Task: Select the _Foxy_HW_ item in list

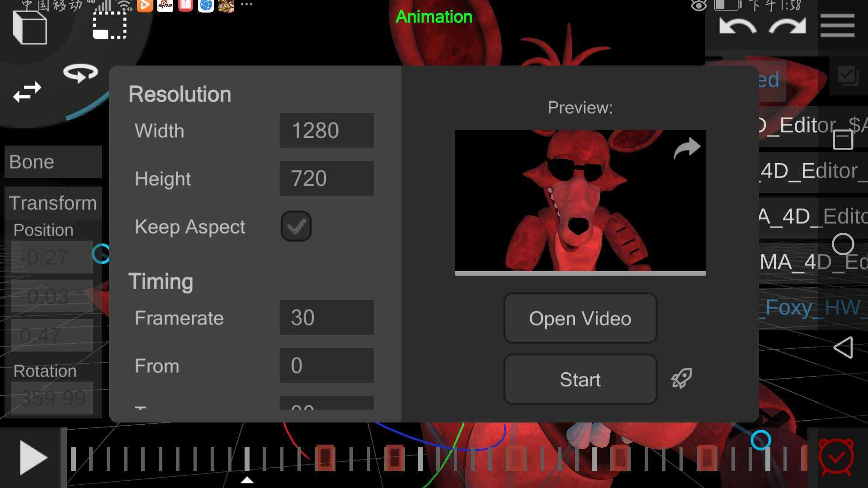Action: pyautogui.click(x=814, y=307)
